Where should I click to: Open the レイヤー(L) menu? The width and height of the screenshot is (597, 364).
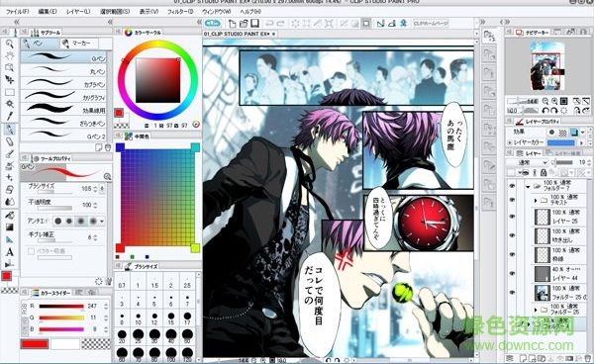tap(78, 12)
